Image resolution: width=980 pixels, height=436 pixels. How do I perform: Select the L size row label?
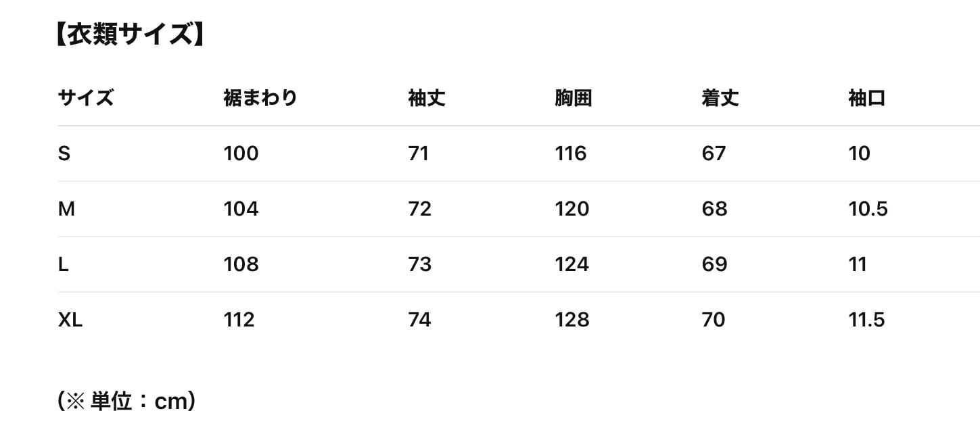pos(64,265)
